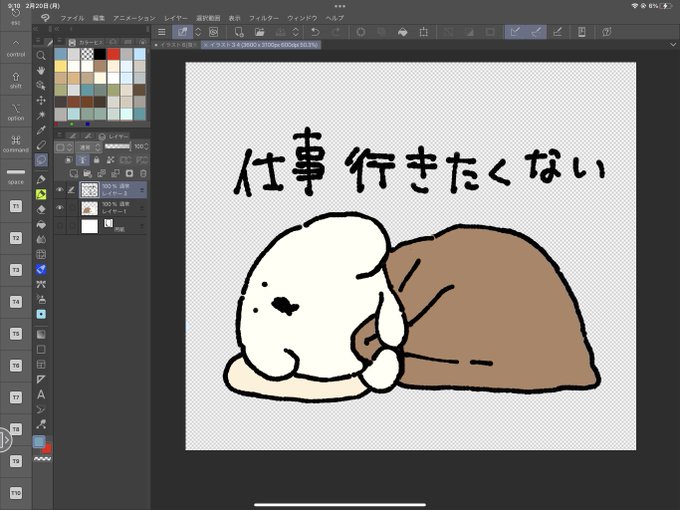Toggle Clip to layer below icon
This screenshot has height=510, width=680.
click(69, 160)
